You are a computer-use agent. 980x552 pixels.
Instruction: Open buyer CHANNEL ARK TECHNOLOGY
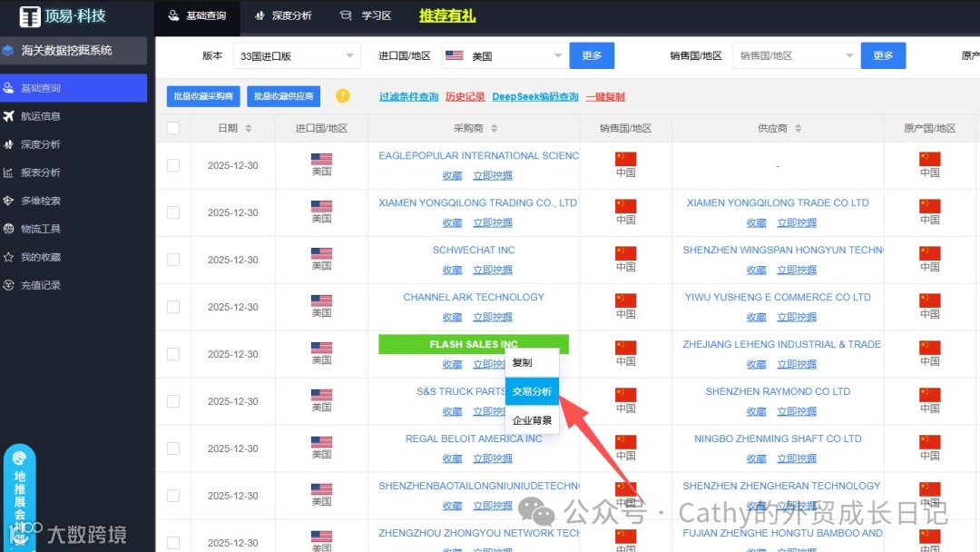click(474, 297)
